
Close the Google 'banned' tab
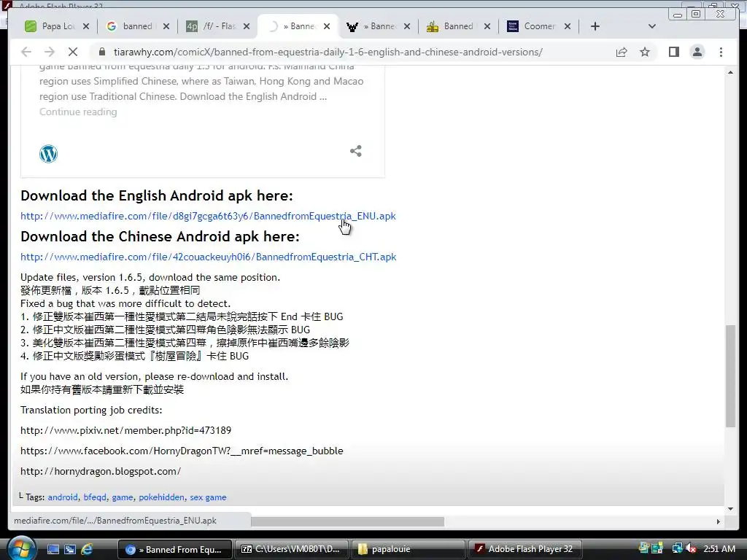166,26
